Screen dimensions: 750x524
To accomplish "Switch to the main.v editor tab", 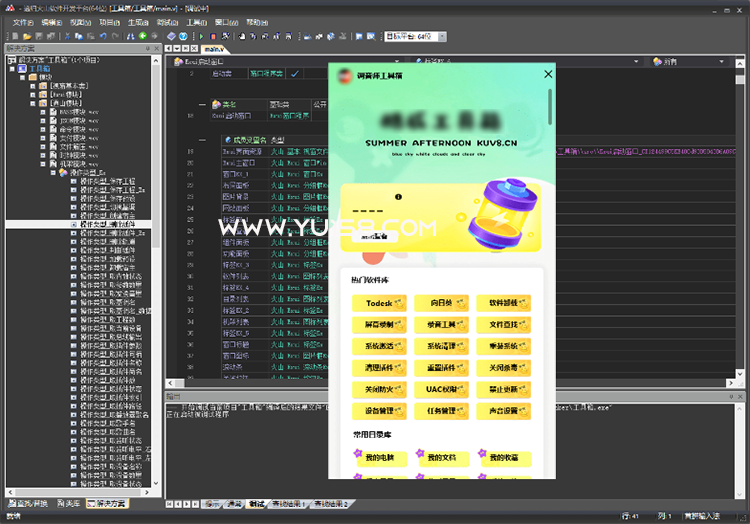I will coord(213,48).
